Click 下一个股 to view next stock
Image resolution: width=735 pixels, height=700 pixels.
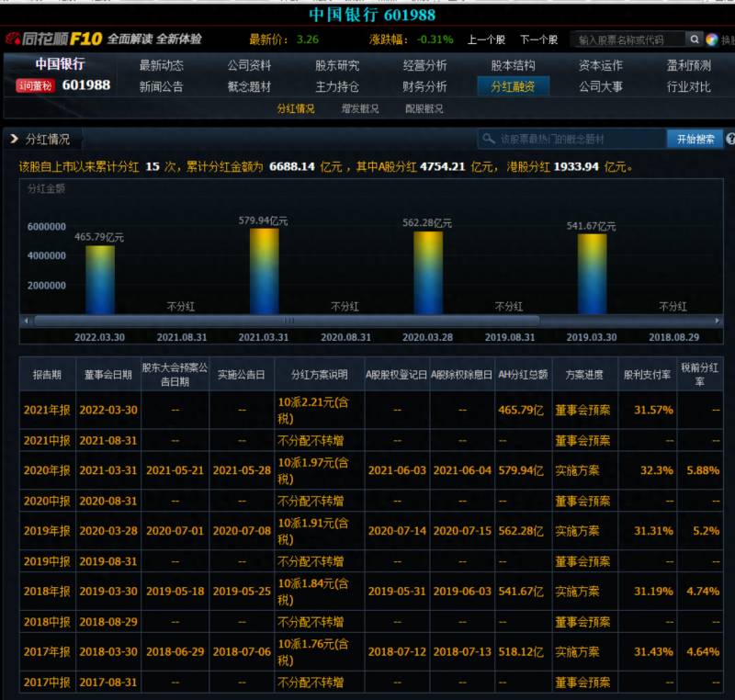coord(538,40)
